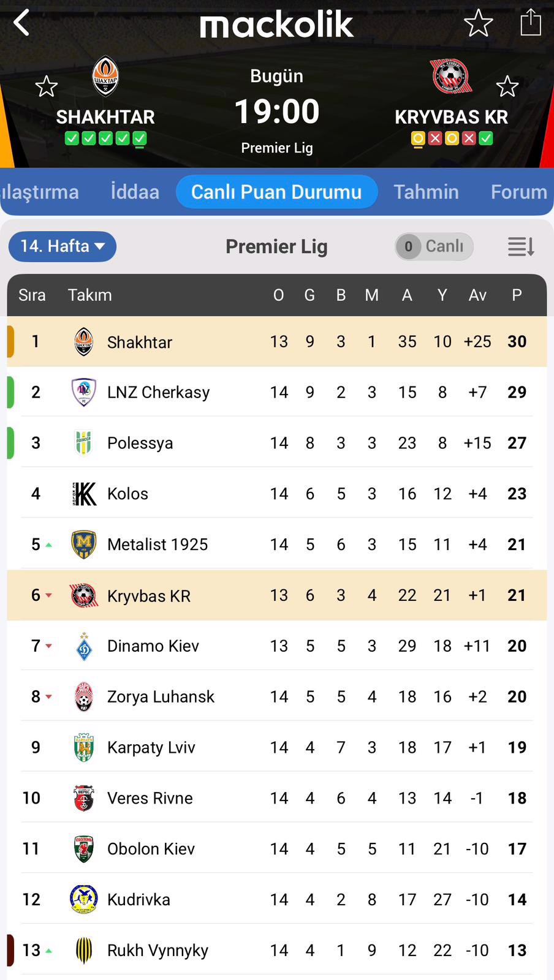
Task: Tap the sort list icon
Action: click(x=521, y=246)
